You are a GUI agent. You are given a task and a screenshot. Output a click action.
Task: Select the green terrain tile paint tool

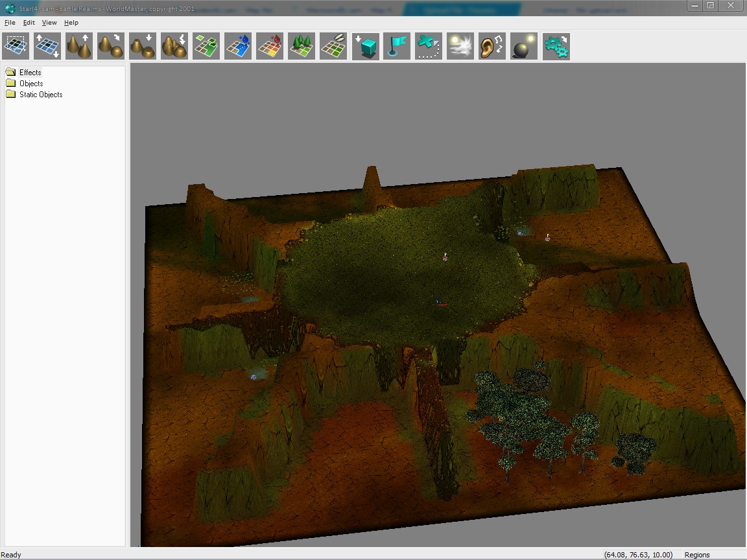coord(206,46)
